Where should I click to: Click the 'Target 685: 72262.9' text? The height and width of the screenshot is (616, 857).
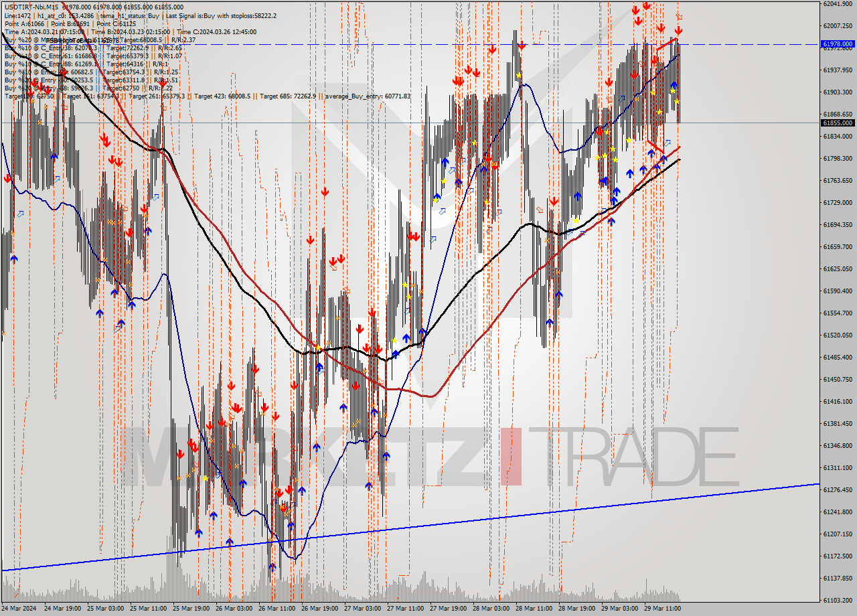click(x=288, y=96)
